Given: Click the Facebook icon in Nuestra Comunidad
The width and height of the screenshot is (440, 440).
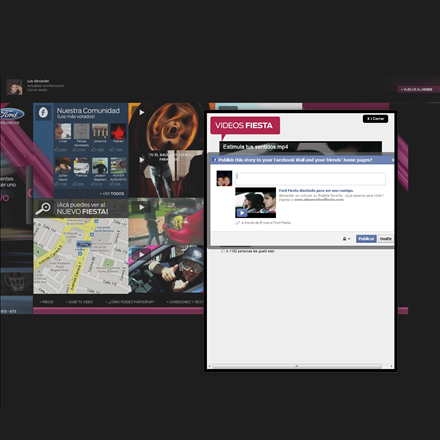Looking at the screenshot, I should [x=43, y=112].
